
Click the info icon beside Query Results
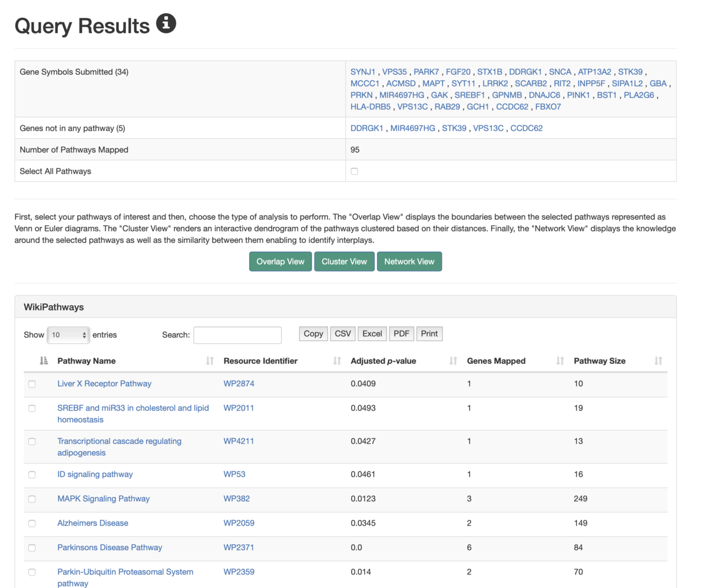point(166,24)
